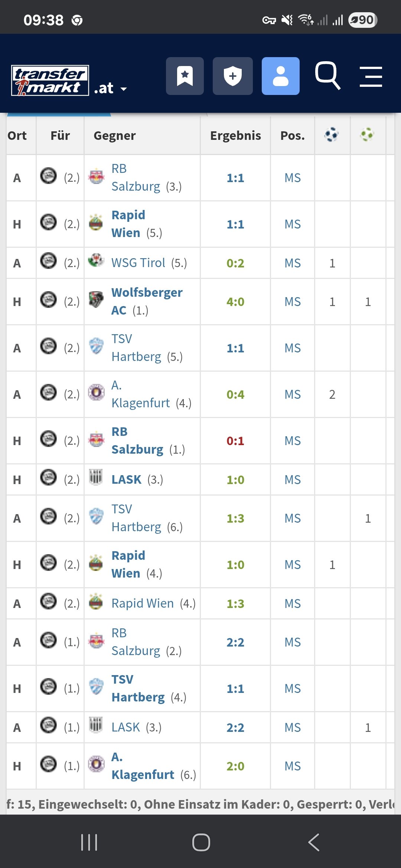Tap the LASK club crest in home row

click(x=96, y=477)
